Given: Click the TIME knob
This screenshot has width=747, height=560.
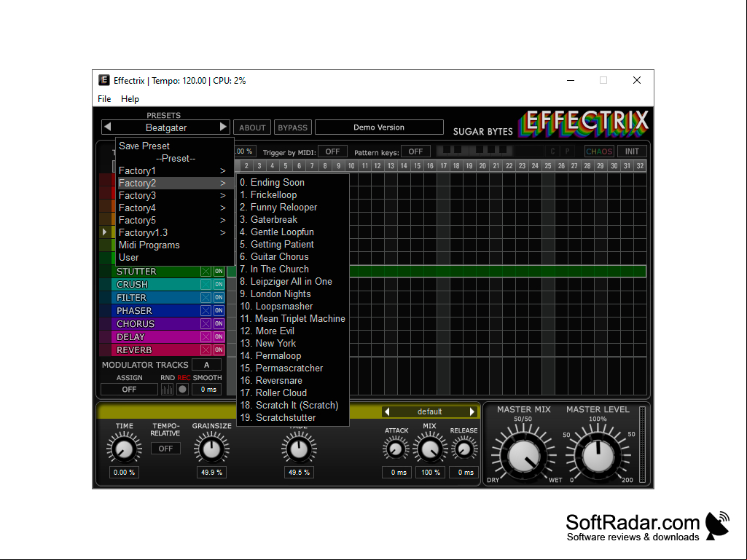Looking at the screenshot, I should [125, 448].
